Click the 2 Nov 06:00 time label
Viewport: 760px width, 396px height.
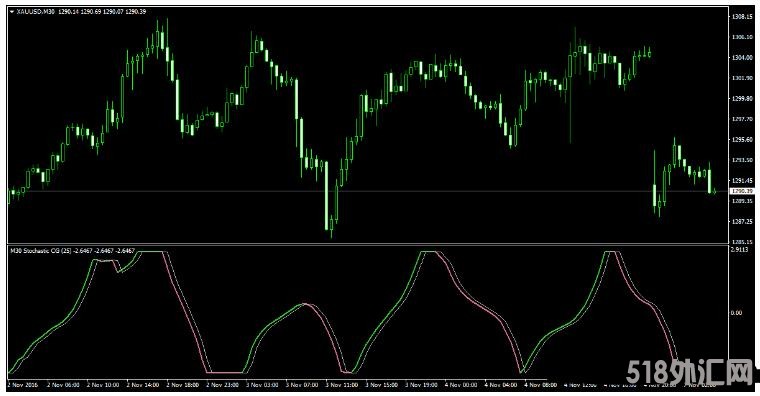pyautogui.click(x=63, y=385)
